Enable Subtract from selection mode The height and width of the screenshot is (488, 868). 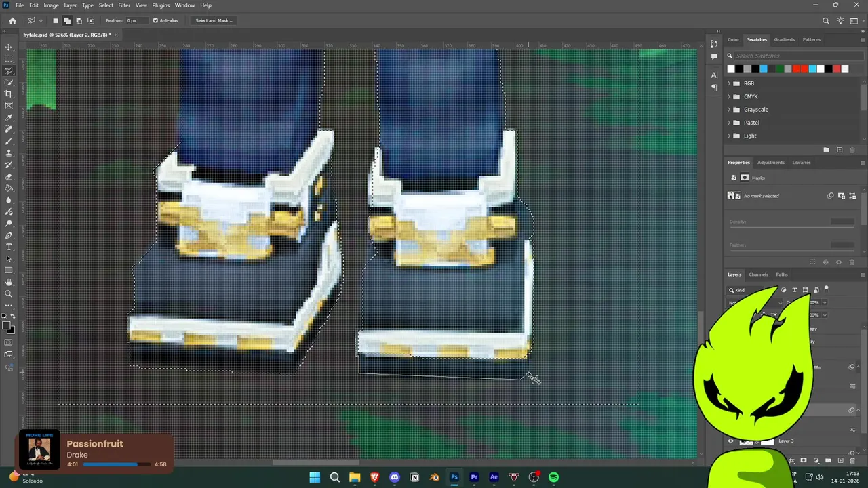click(x=79, y=20)
